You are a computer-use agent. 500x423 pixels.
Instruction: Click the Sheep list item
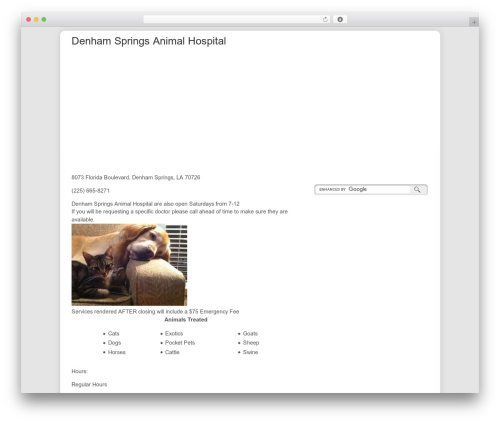[x=251, y=343]
